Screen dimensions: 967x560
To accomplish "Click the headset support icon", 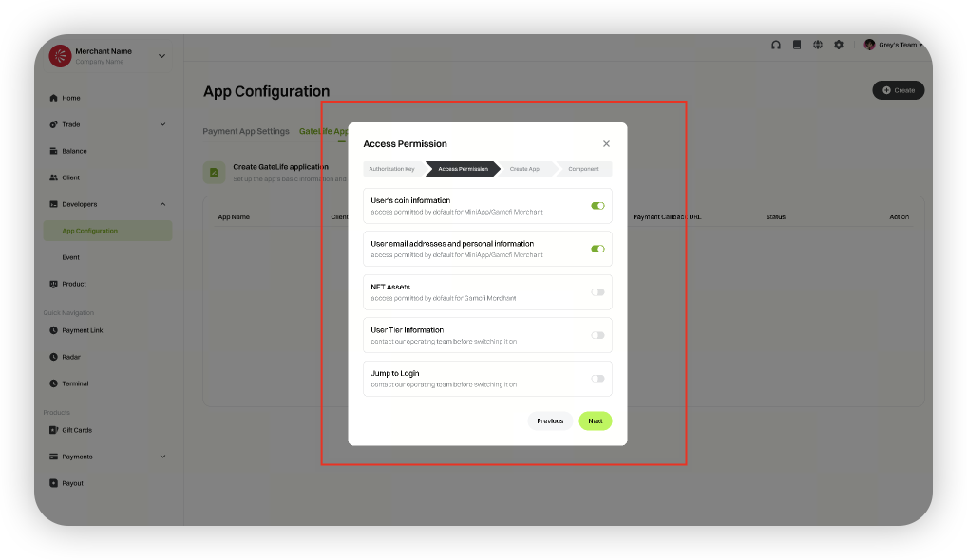I will tap(776, 45).
